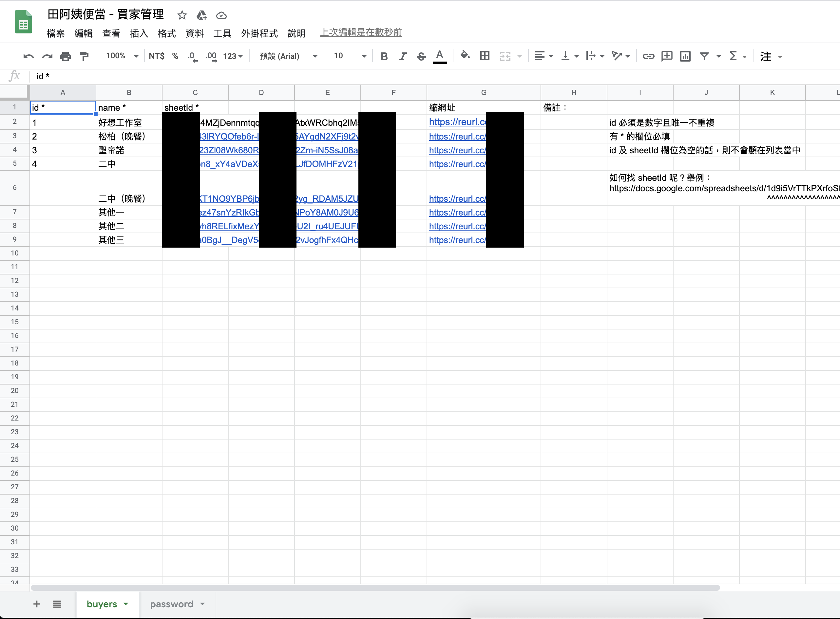Click the print icon
This screenshot has width=840, height=619.
pyautogui.click(x=65, y=57)
